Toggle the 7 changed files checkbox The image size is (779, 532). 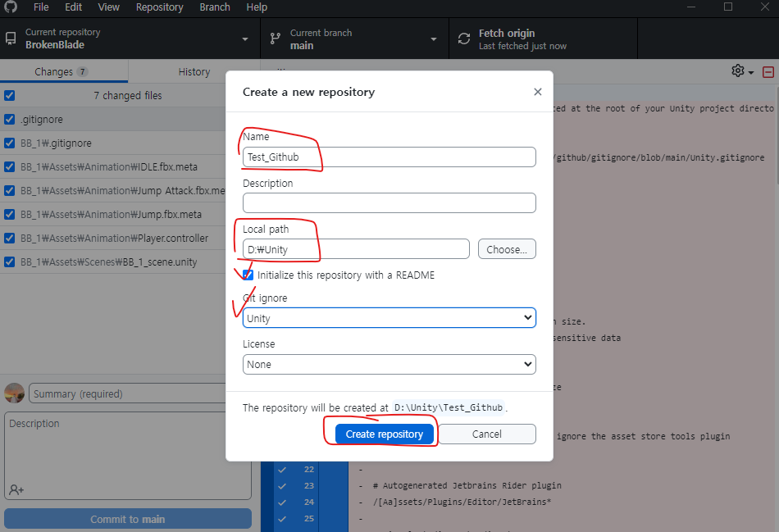tap(9, 96)
